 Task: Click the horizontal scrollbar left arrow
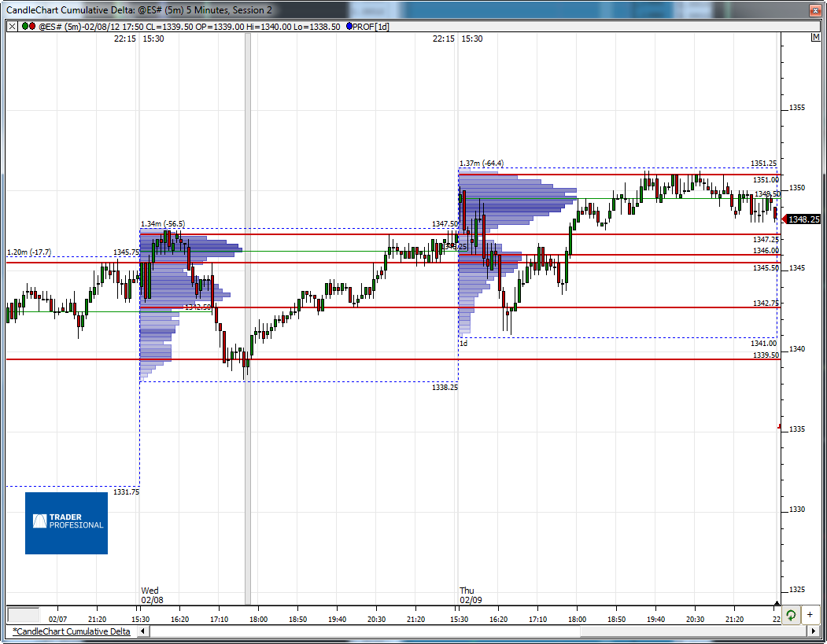click(x=143, y=631)
